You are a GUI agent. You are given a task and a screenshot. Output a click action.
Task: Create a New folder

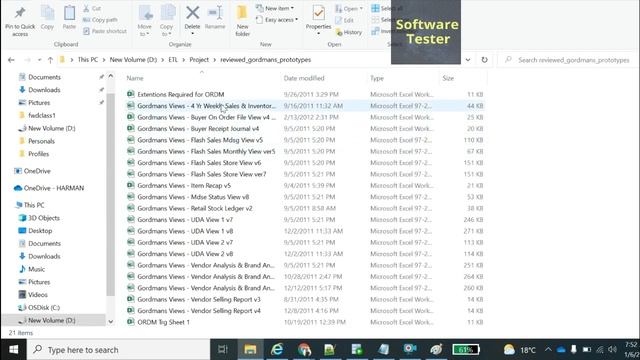pos(242,20)
